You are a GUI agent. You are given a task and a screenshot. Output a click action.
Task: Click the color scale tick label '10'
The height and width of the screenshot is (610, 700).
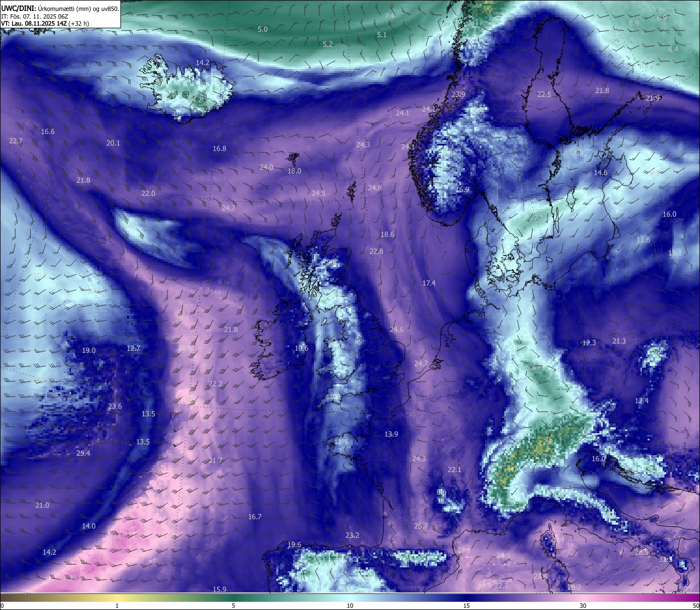point(350,606)
